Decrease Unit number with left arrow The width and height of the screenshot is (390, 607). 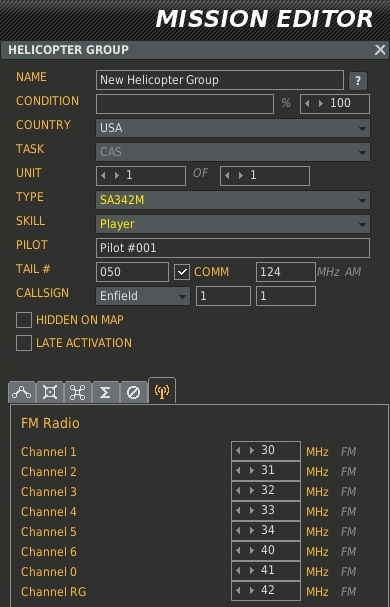[x=103, y=176]
